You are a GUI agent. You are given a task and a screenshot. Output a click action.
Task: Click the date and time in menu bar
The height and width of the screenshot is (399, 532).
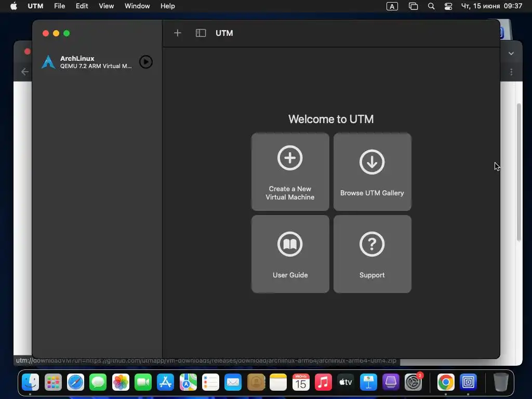(x=491, y=6)
